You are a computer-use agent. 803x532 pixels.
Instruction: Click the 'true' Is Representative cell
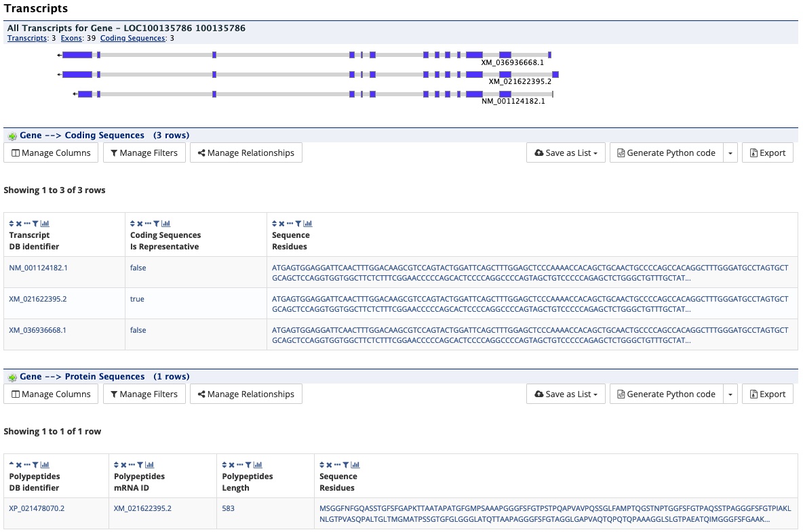coord(137,299)
